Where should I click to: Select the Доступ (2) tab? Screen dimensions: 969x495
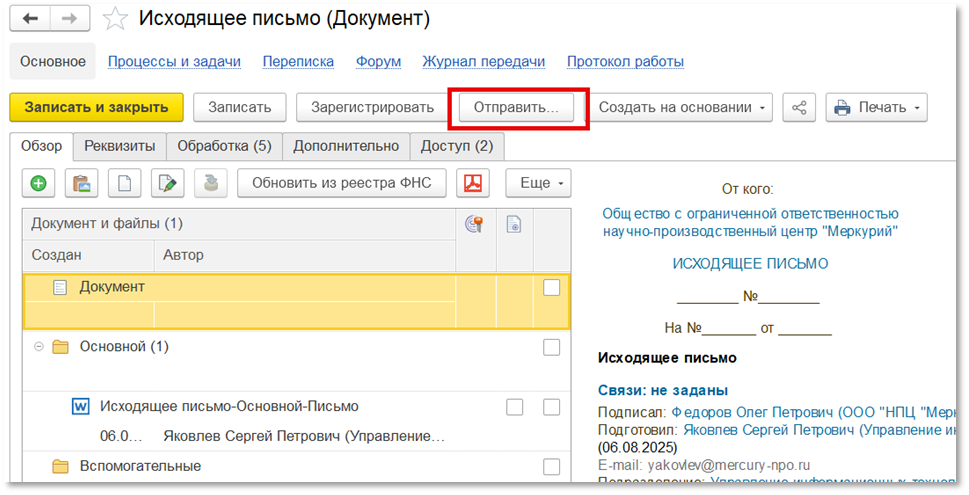click(457, 146)
